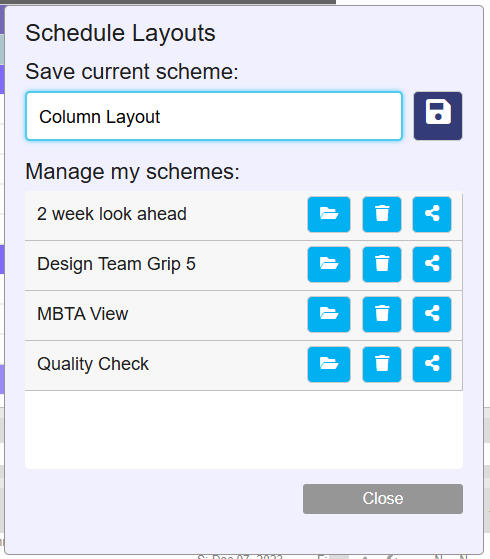Image resolution: width=490 pixels, height=559 pixels.
Task: Save the current scheme with the floppy disk icon
Action: [x=438, y=116]
